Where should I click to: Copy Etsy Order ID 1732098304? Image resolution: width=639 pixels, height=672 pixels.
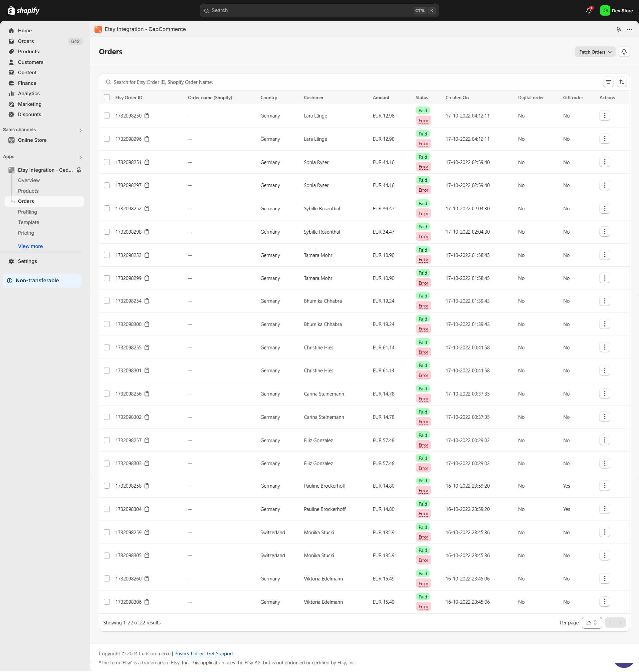tap(147, 509)
